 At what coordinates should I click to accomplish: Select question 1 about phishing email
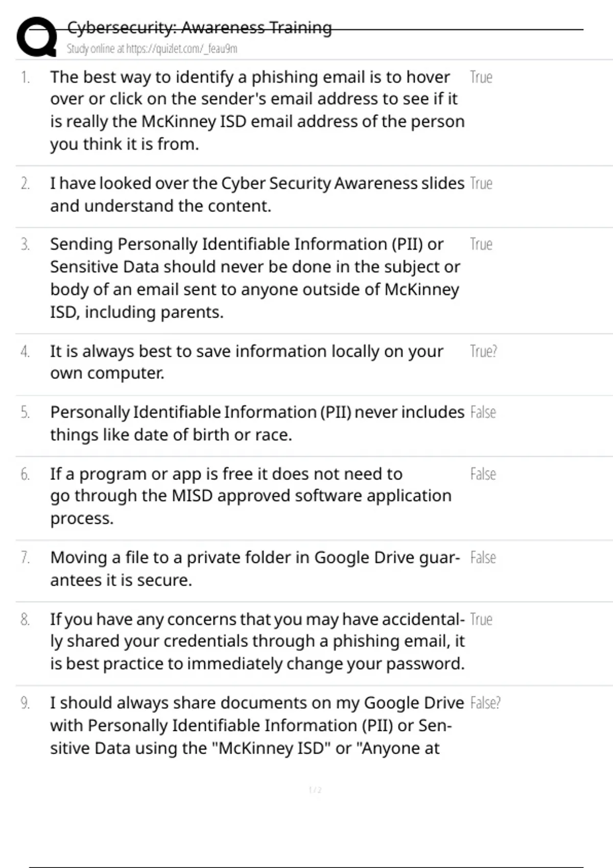(257, 110)
